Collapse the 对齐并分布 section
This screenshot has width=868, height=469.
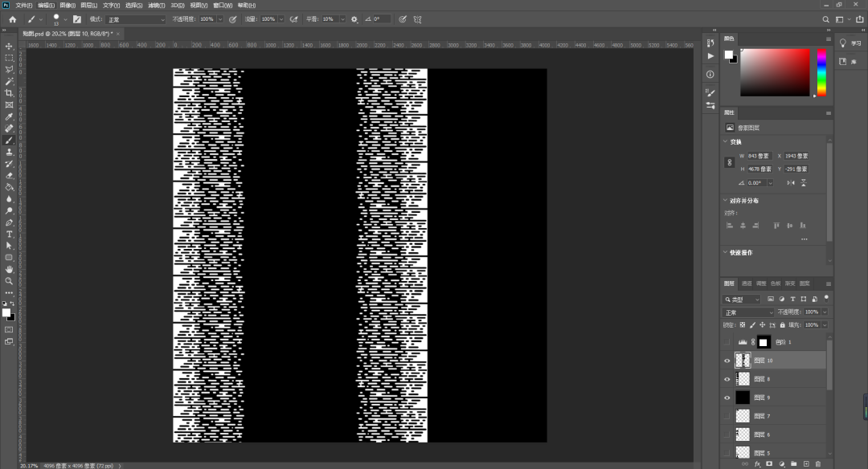(725, 200)
